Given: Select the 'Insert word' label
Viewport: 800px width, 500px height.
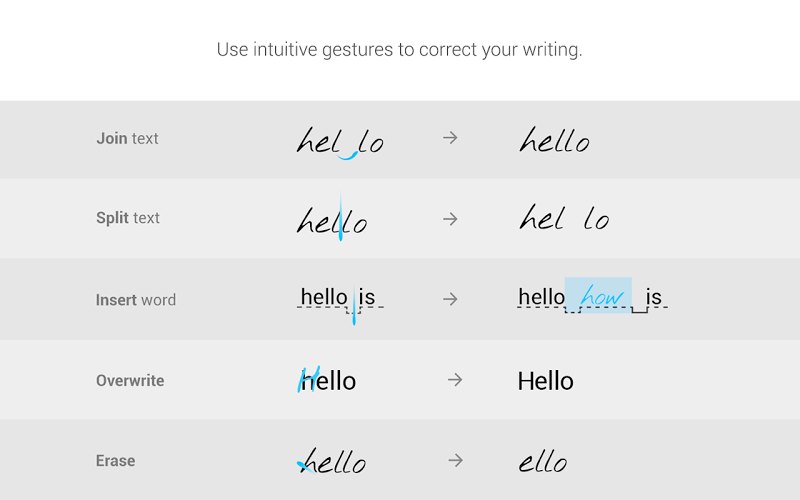Looking at the screenshot, I should (136, 300).
